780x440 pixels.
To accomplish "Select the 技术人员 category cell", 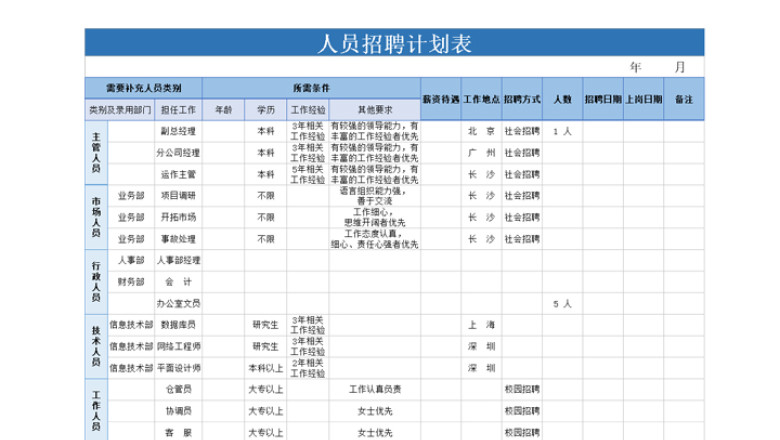I will point(96,347).
